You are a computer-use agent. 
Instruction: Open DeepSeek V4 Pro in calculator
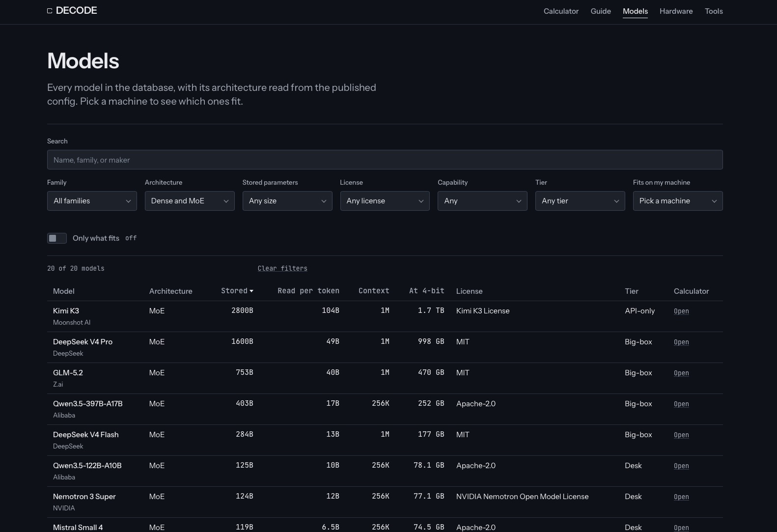pos(681,342)
